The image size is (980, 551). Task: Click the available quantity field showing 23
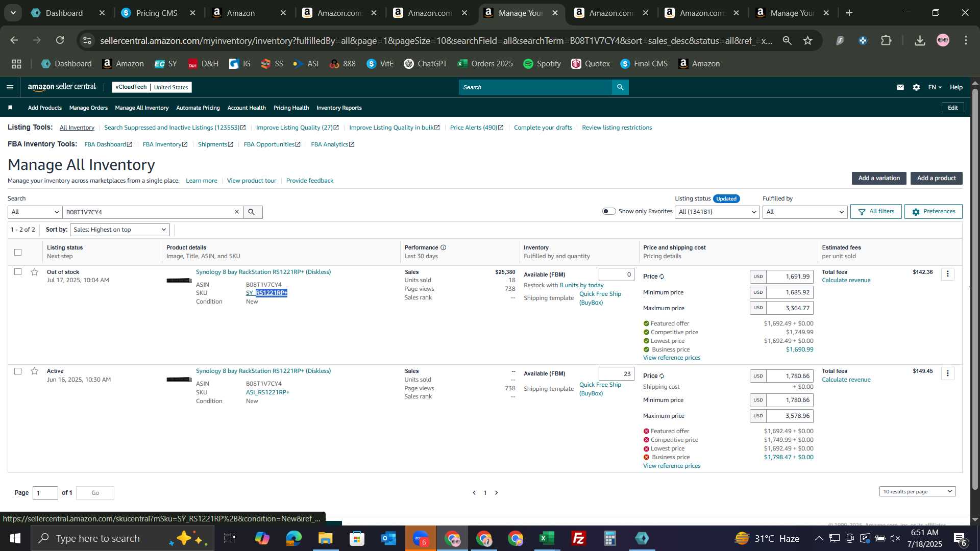point(616,374)
